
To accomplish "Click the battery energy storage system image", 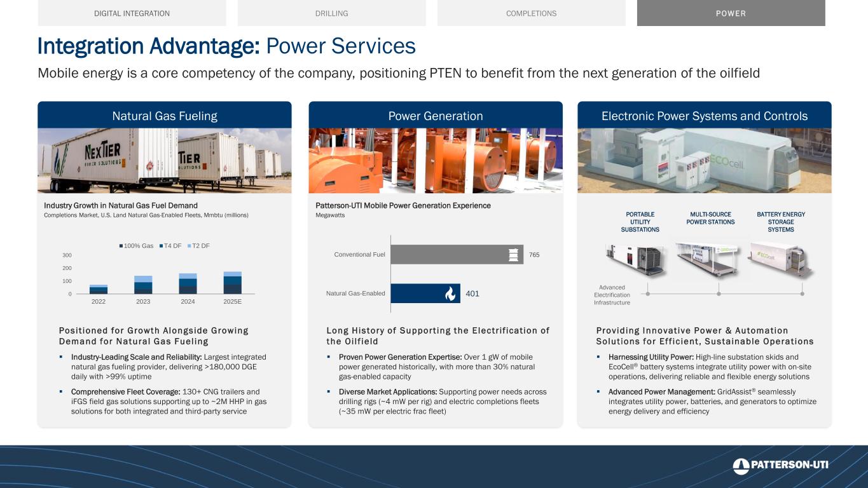I will 781,261.
